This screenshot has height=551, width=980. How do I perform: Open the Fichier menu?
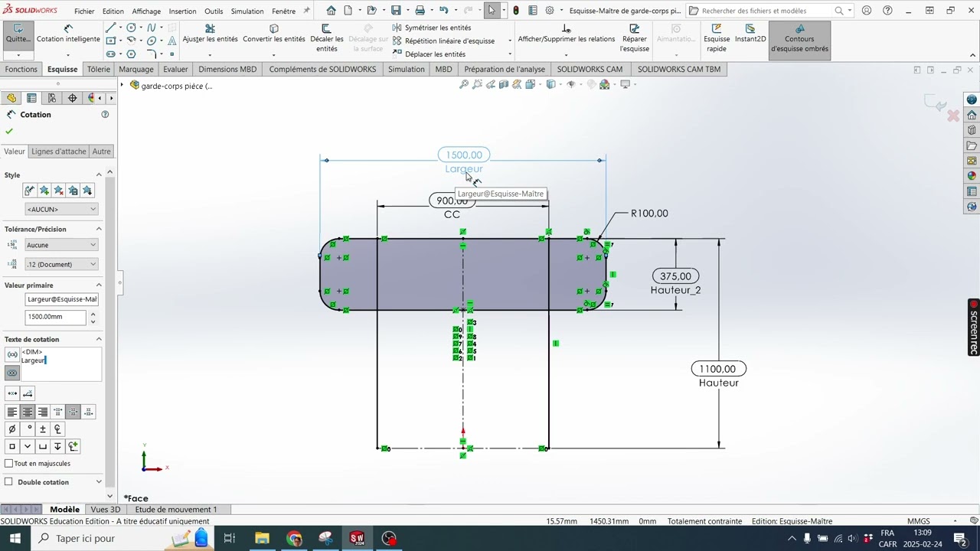coord(85,11)
